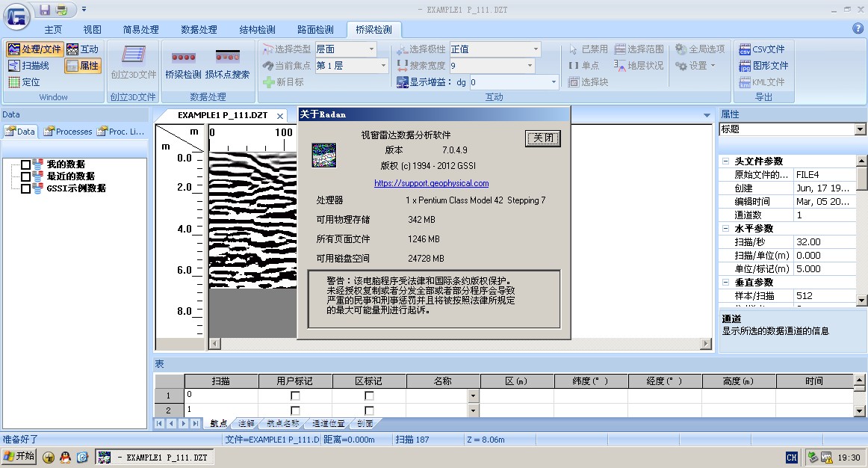Export as 图形文件
The height and width of the screenshot is (468, 868).
pos(763,66)
